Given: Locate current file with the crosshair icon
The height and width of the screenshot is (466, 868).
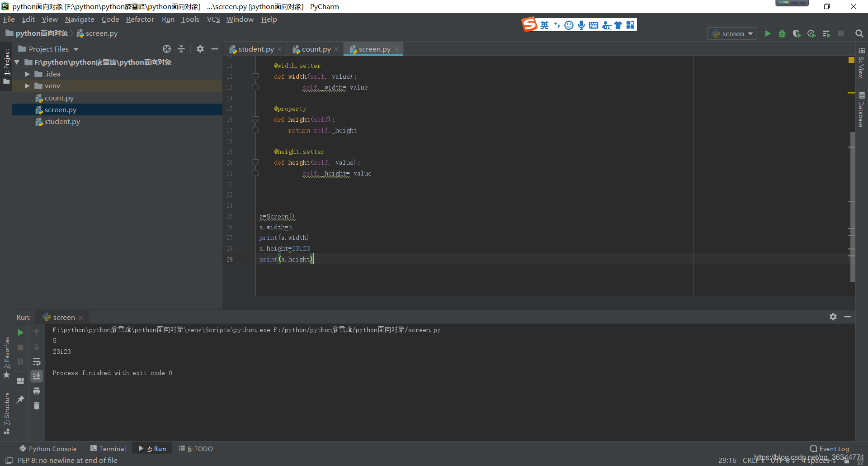Looking at the screenshot, I should pyautogui.click(x=167, y=49).
